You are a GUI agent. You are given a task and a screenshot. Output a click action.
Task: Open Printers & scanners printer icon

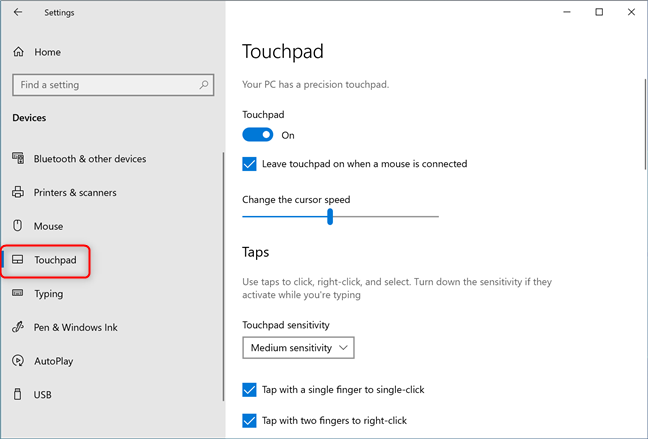pos(18,192)
